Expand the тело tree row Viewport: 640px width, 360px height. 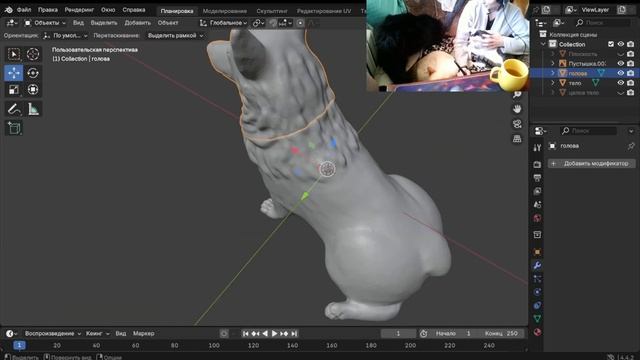(x=553, y=83)
